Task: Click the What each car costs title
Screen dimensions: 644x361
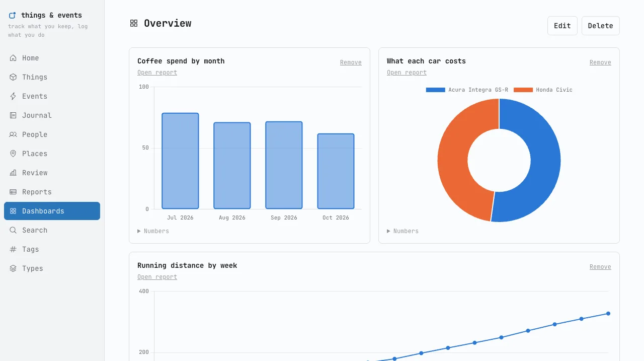Action: (x=426, y=61)
